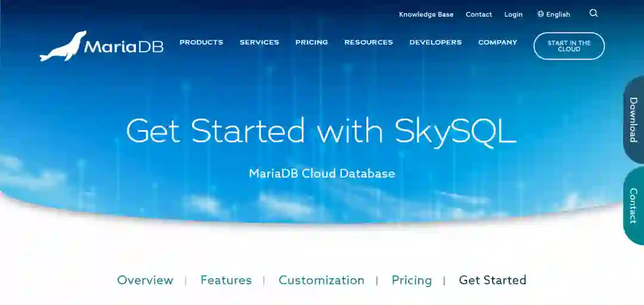Open the Download side tab
Viewport: 644px width, 305px height.
click(x=633, y=120)
